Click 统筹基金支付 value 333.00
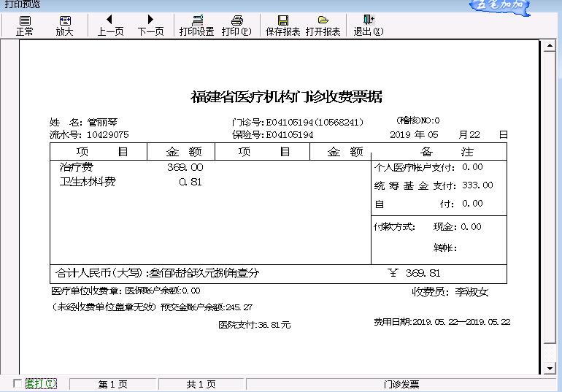Screen dimensions: 562x392 click(477, 185)
